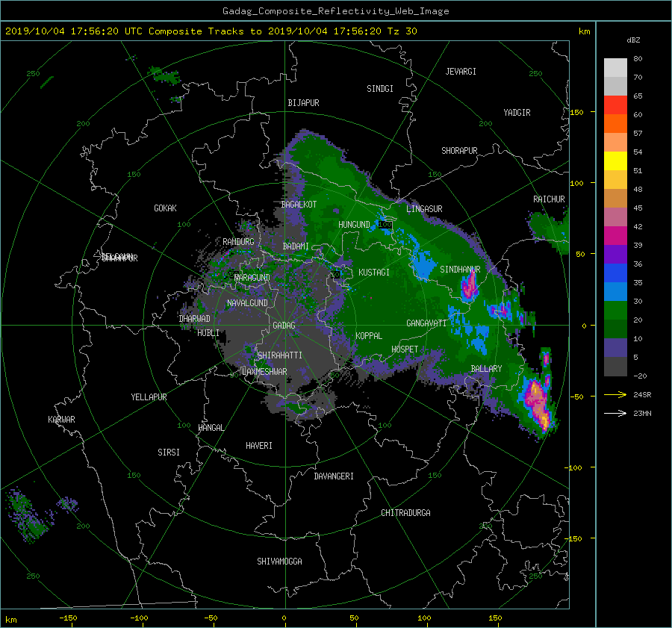
Task: Click the Gadag Composite Reflectivity title
Action: pos(335,11)
